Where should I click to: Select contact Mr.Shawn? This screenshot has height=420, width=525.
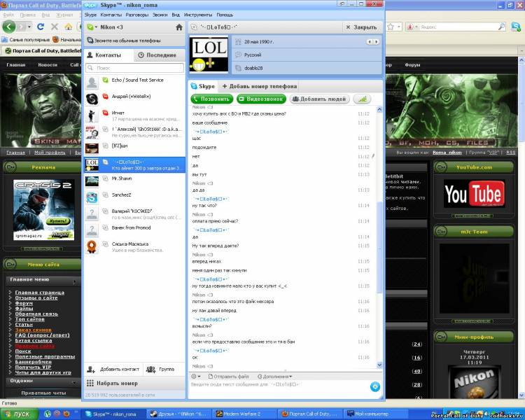(134, 181)
